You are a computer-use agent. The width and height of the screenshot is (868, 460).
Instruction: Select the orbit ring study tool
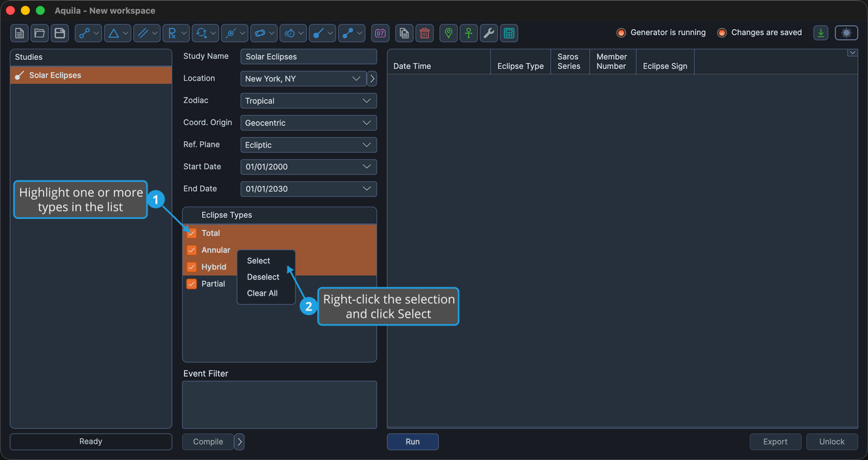tap(264, 33)
